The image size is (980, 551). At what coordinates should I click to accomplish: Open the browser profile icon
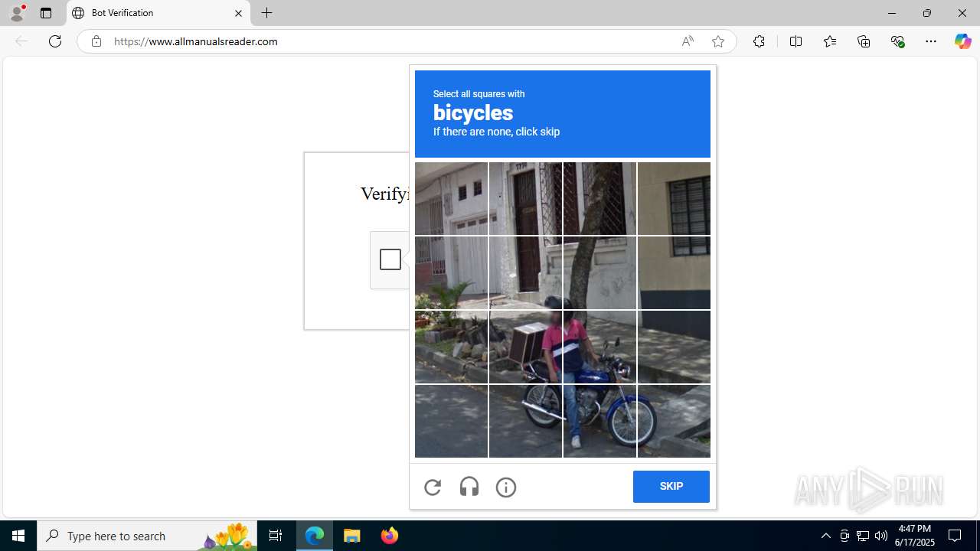tap(17, 13)
